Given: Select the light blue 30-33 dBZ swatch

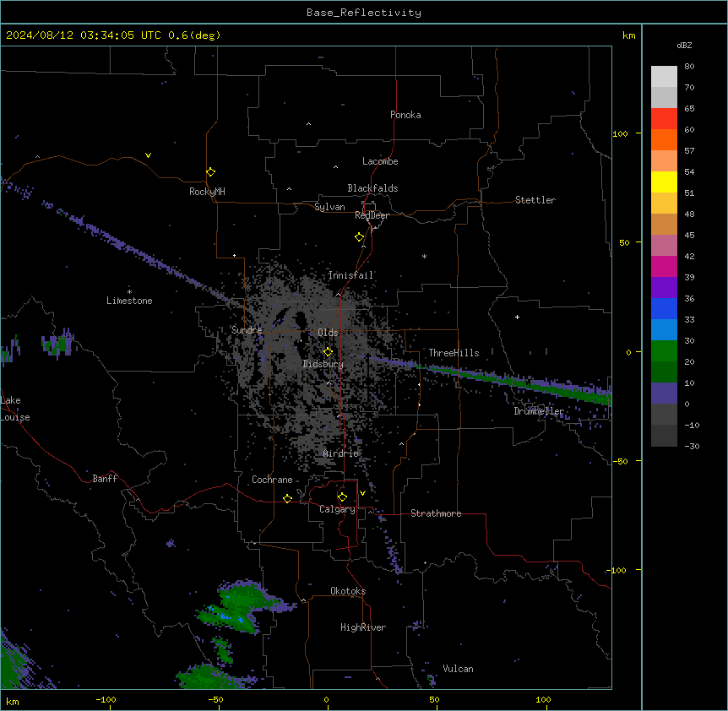Looking at the screenshot, I should point(664,330).
